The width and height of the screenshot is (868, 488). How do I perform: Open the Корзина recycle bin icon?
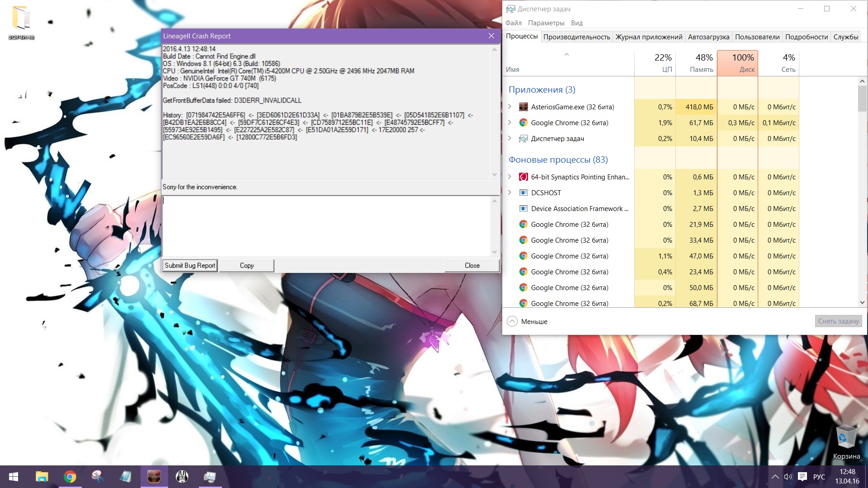846,442
